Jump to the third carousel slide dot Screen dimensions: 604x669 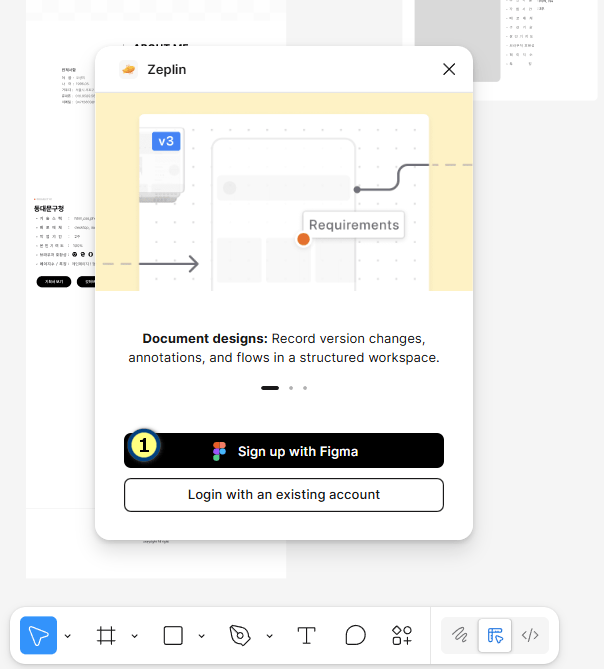coord(305,387)
